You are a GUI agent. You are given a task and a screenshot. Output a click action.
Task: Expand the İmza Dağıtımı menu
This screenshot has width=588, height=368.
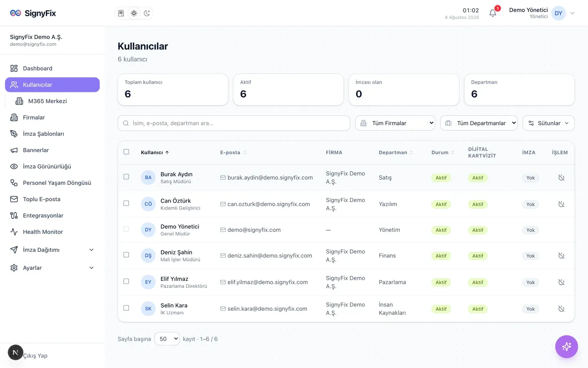pyautogui.click(x=52, y=250)
